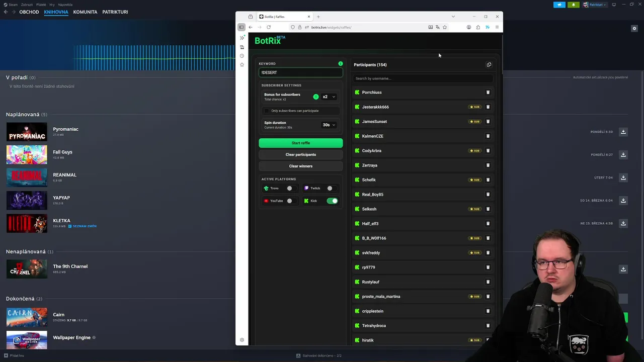Screen dimensions: 644x362
Task: Reload the BotRix page in browser
Action: point(269,27)
